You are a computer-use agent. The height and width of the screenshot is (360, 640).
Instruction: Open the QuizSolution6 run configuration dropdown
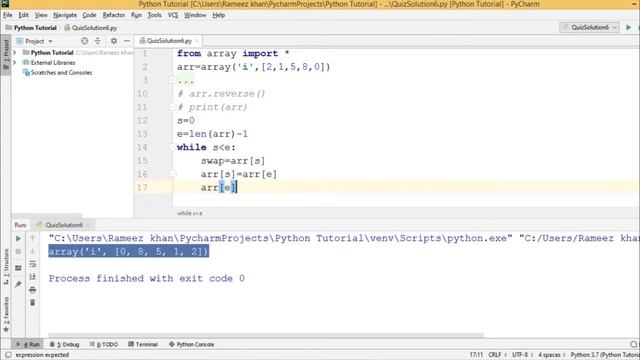[589, 27]
